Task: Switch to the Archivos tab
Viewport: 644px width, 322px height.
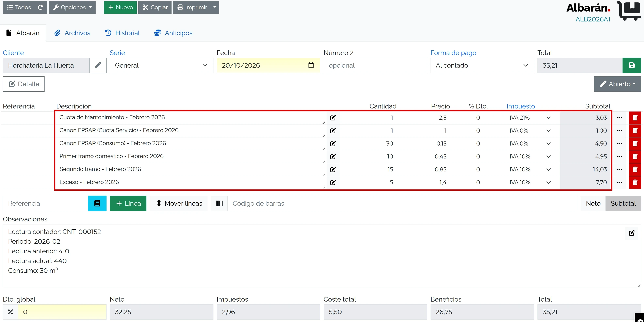Action: 72,33
